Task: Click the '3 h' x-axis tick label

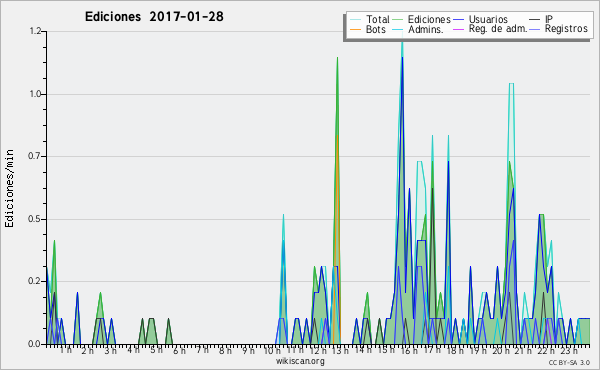Action: click(111, 351)
